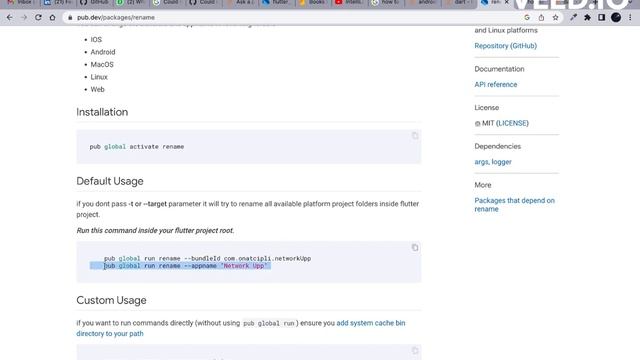Click the 'Web' list item

(x=98, y=89)
